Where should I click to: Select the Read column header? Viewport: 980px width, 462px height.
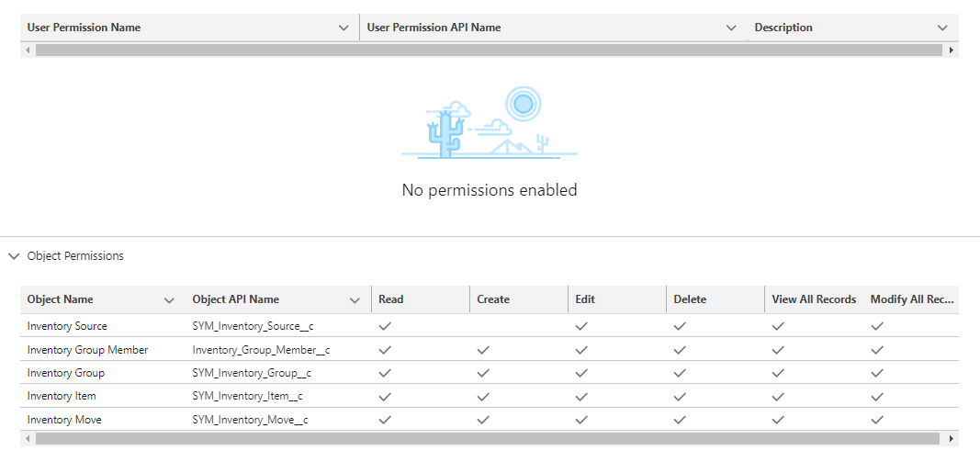[x=391, y=299]
